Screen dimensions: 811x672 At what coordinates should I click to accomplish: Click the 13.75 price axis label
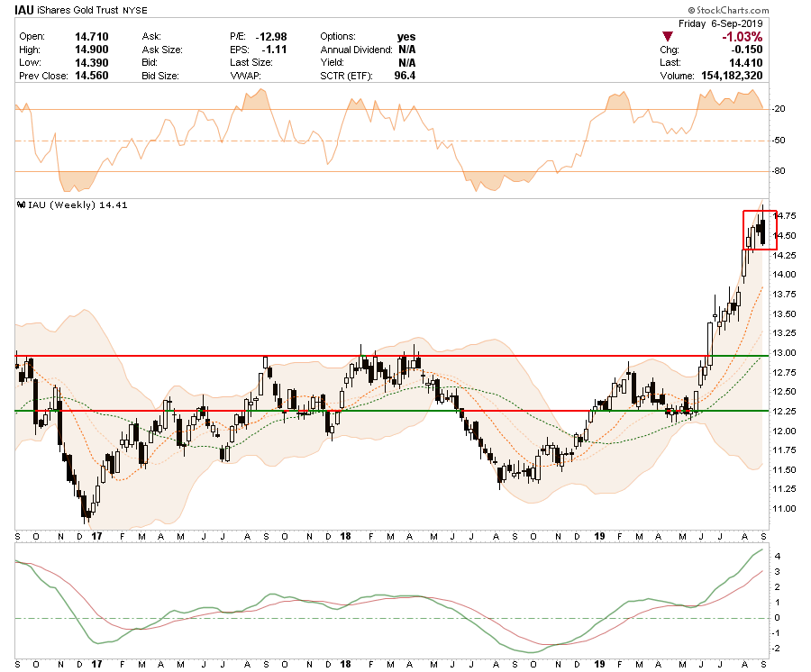(784, 295)
